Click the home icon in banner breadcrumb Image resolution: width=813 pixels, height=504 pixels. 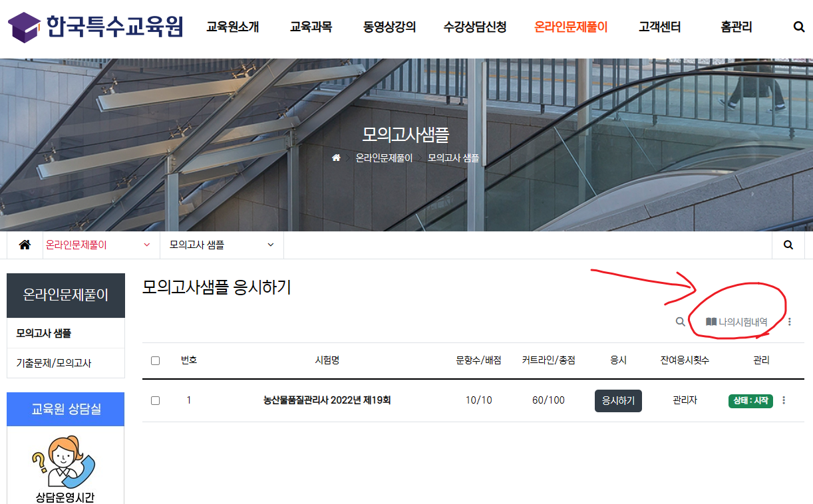pyautogui.click(x=336, y=158)
